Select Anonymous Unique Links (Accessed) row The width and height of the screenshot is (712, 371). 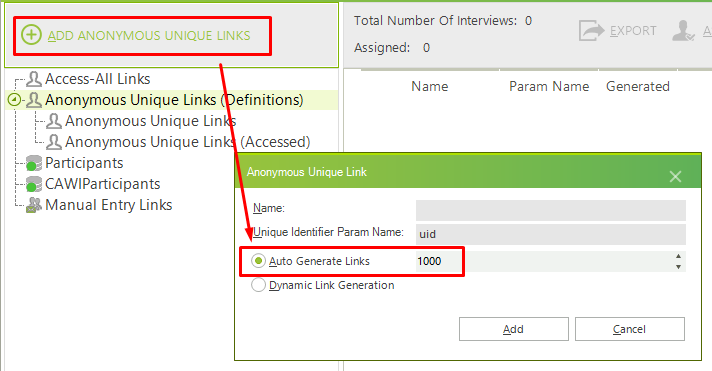188,142
